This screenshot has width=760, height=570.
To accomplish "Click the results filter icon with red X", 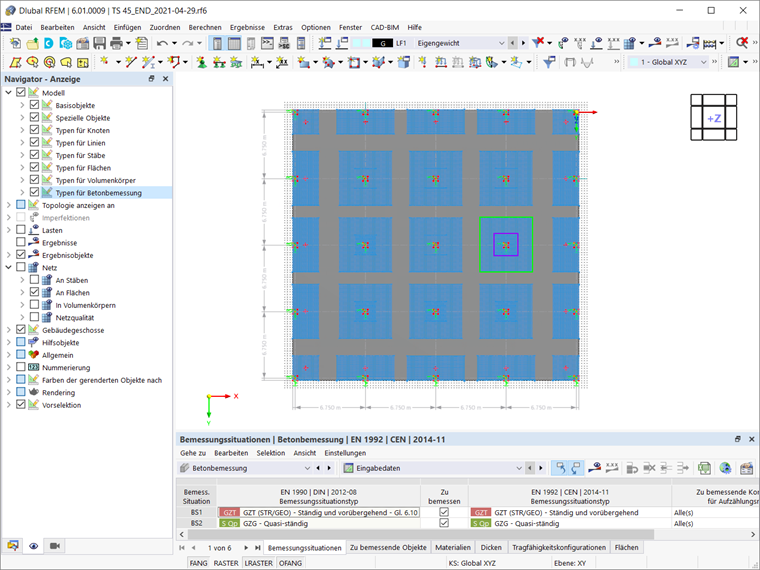I will (538, 43).
